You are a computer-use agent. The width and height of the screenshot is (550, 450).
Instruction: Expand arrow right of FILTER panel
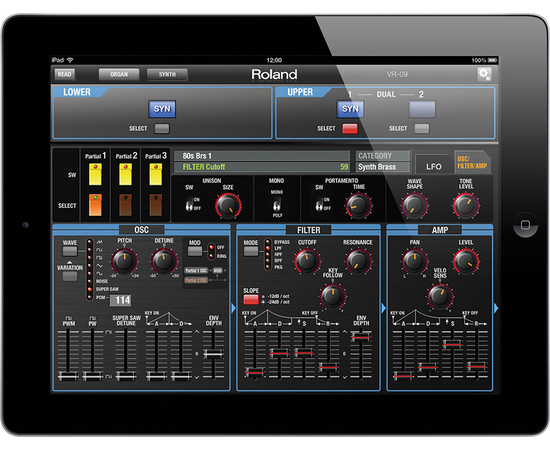click(383, 308)
